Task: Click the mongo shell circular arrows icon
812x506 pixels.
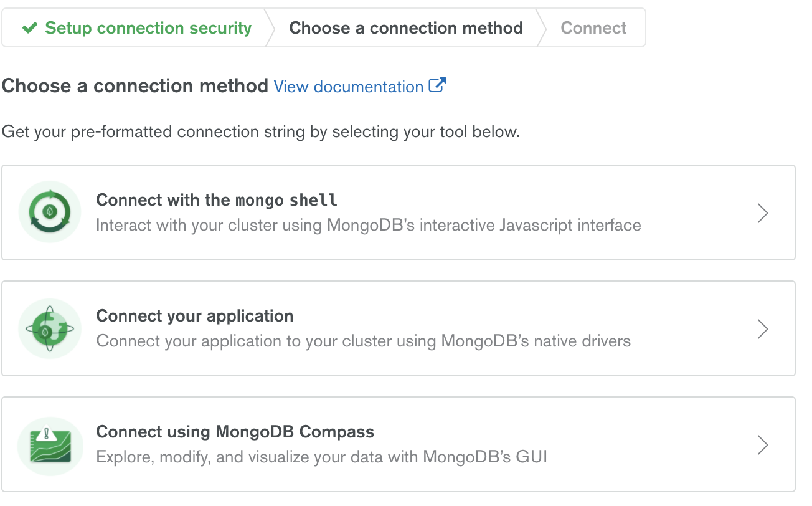Action: [50, 212]
